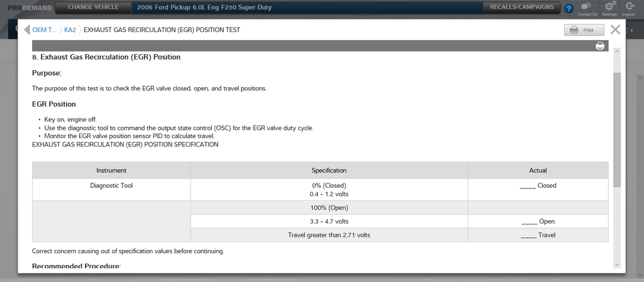Click the 'Correct concern causing out of specification' text
The height and width of the screenshot is (282, 644).
coord(128,251)
